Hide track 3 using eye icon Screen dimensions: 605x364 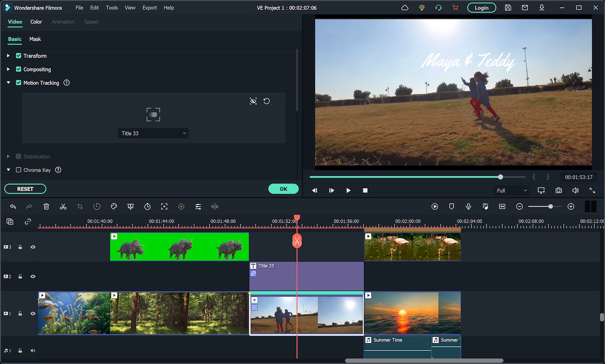[x=33, y=247]
